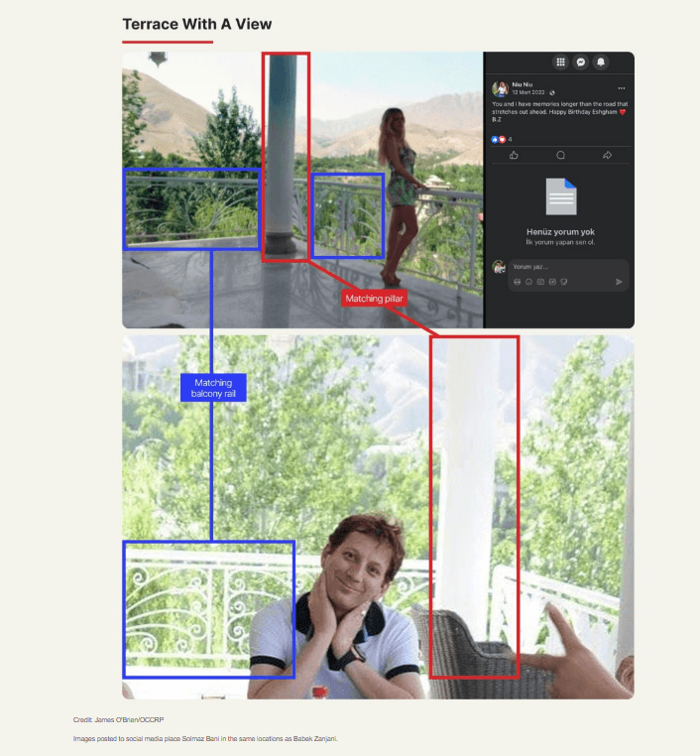Open the smiling man at table photo
This screenshot has width=700, height=756.
tap(378, 517)
